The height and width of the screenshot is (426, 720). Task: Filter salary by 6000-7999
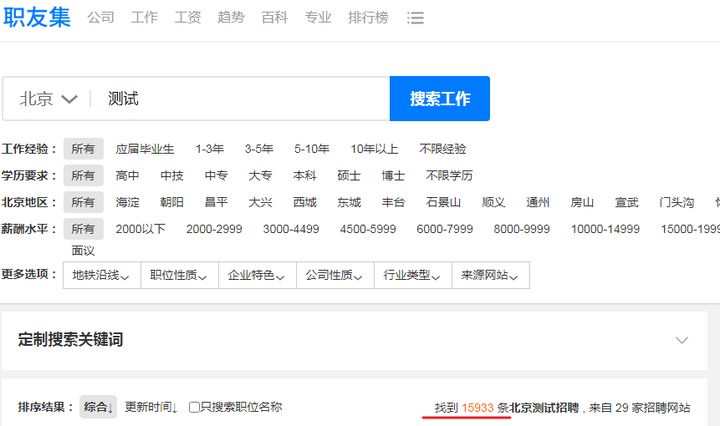(444, 229)
